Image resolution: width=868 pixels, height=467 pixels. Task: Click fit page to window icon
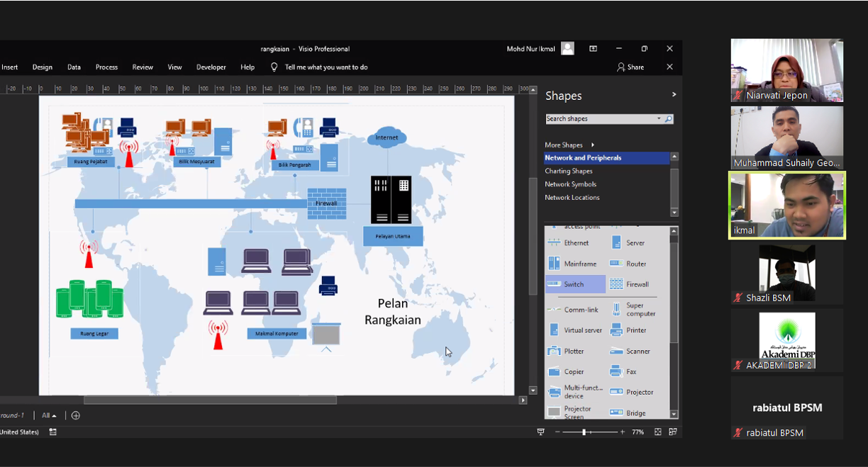pos(657,432)
